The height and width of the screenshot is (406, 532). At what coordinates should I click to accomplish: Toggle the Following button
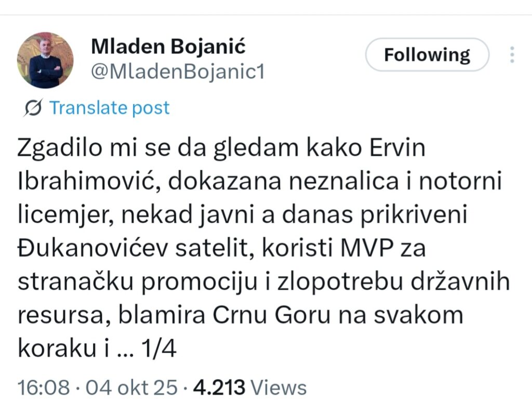[x=427, y=55]
